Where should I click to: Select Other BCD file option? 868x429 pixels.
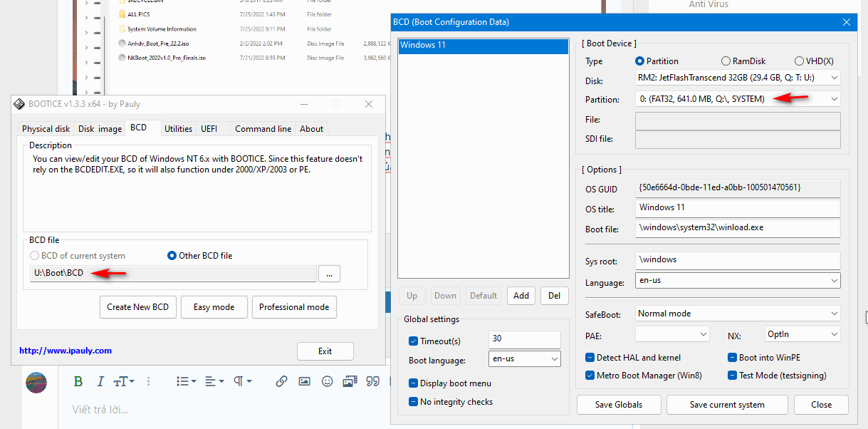pyautogui.click(x=172, y=255)
